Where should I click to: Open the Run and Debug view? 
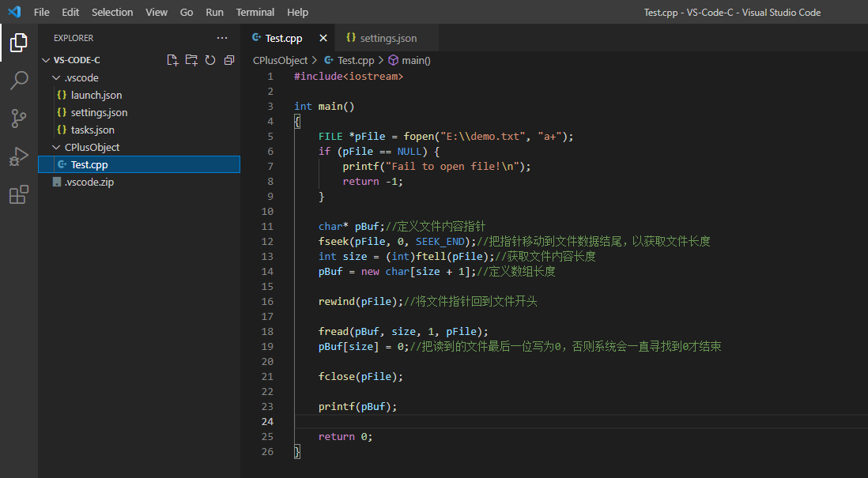[19, 156]
